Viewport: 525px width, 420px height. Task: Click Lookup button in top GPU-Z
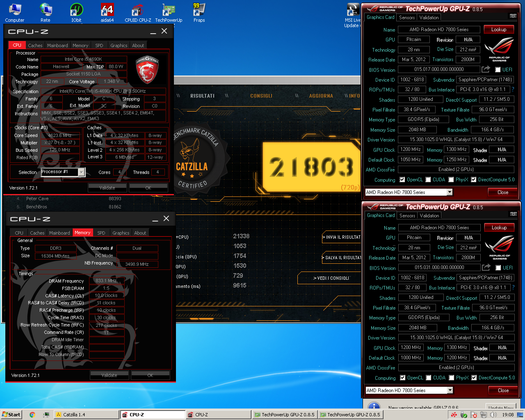pos(499,30)
